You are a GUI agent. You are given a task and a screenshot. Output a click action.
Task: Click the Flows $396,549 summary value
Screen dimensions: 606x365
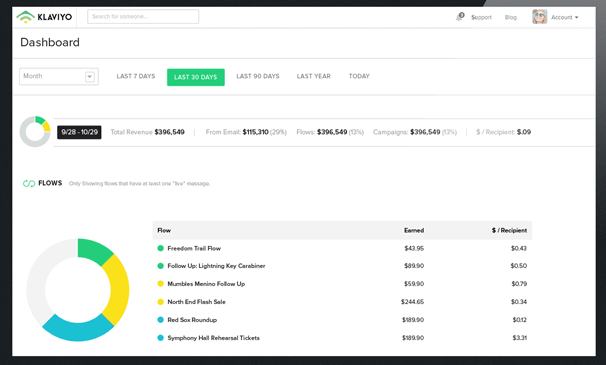click(332, 132)
